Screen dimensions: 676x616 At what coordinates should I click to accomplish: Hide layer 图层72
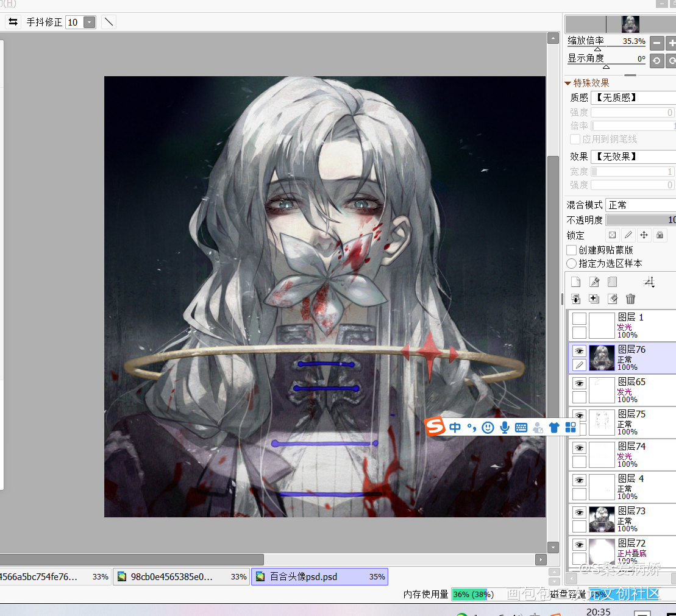(579, 545)
